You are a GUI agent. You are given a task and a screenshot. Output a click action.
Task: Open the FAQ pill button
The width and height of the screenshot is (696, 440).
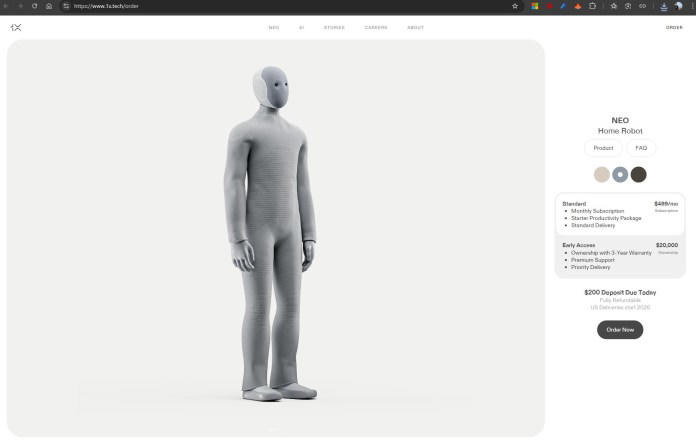(x=641, y=148)
